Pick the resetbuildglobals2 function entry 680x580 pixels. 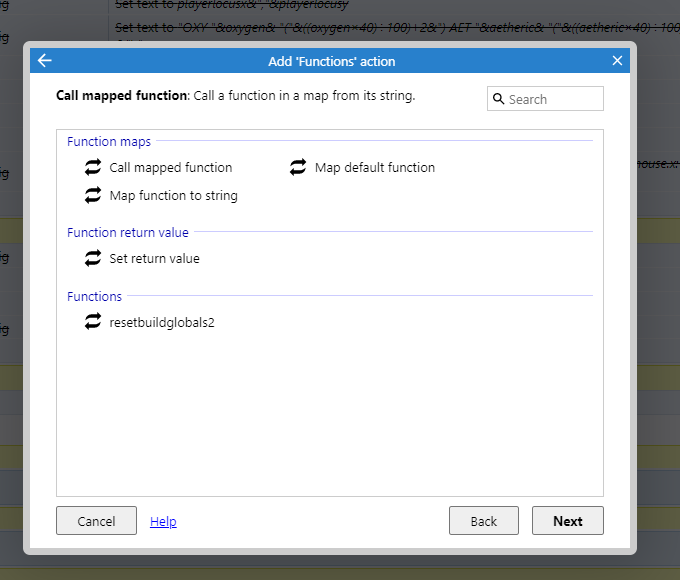point(162,322)
